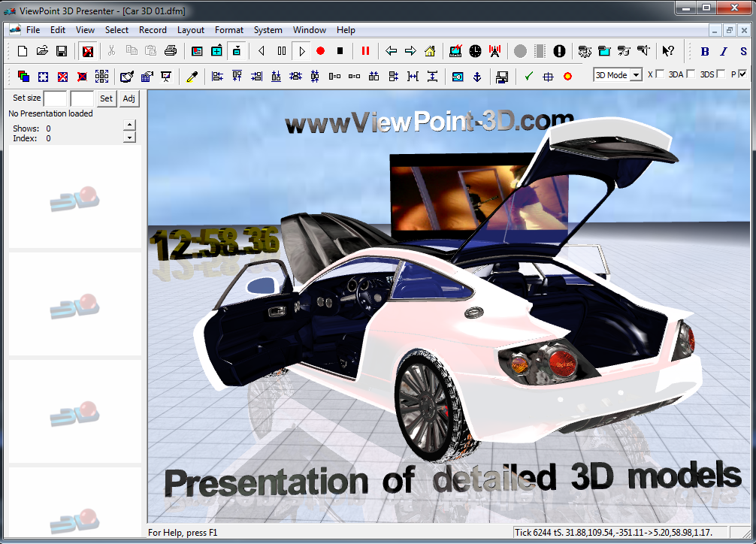Click the red pause bars icon

[x=366, y=51]
